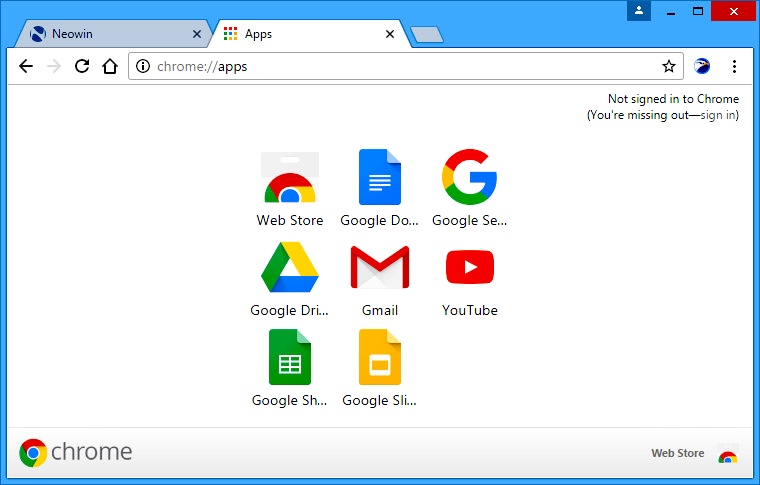The image size is (760, 485).
Task: Launch the Google Docs app
Action: tap(379, 180)
